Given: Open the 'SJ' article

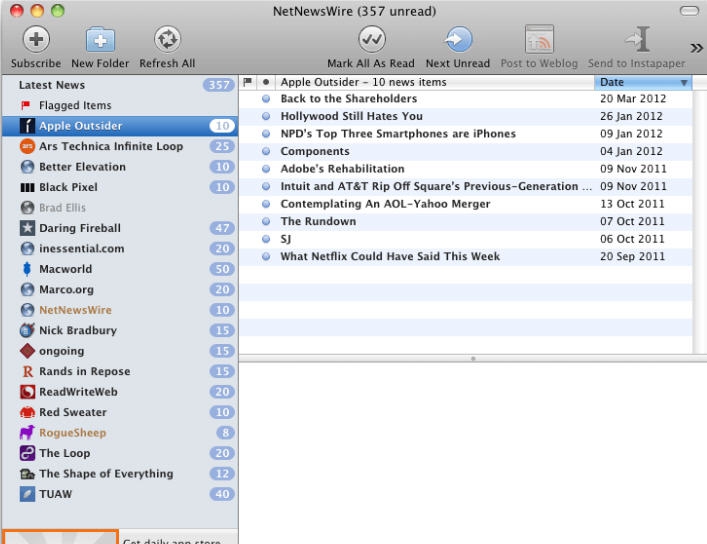Looking at the screenshot, I should 466,239.
